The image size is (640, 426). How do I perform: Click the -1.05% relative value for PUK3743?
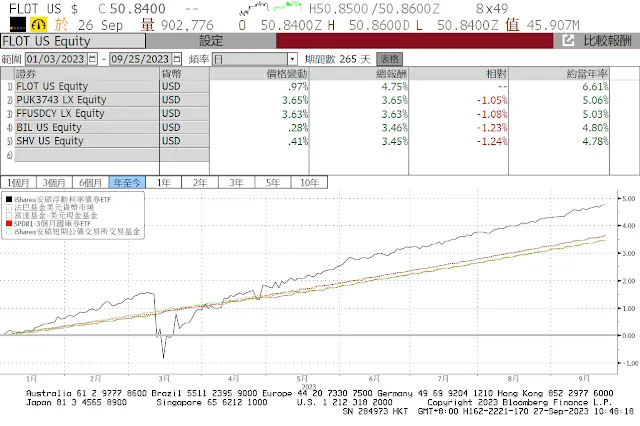[491, 100]
